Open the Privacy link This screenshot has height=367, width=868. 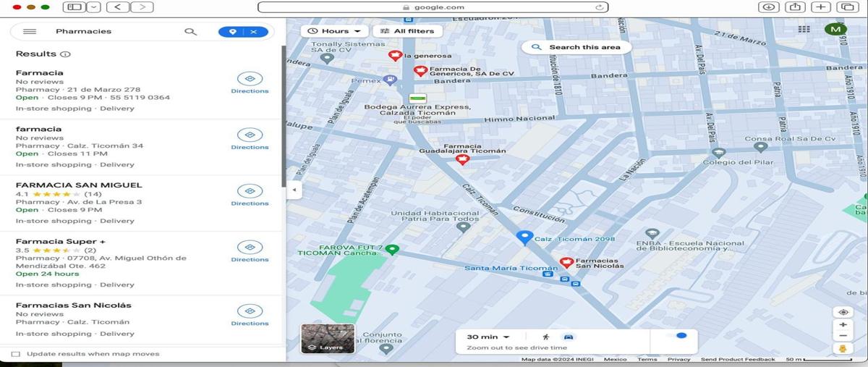tap(679, 359)
